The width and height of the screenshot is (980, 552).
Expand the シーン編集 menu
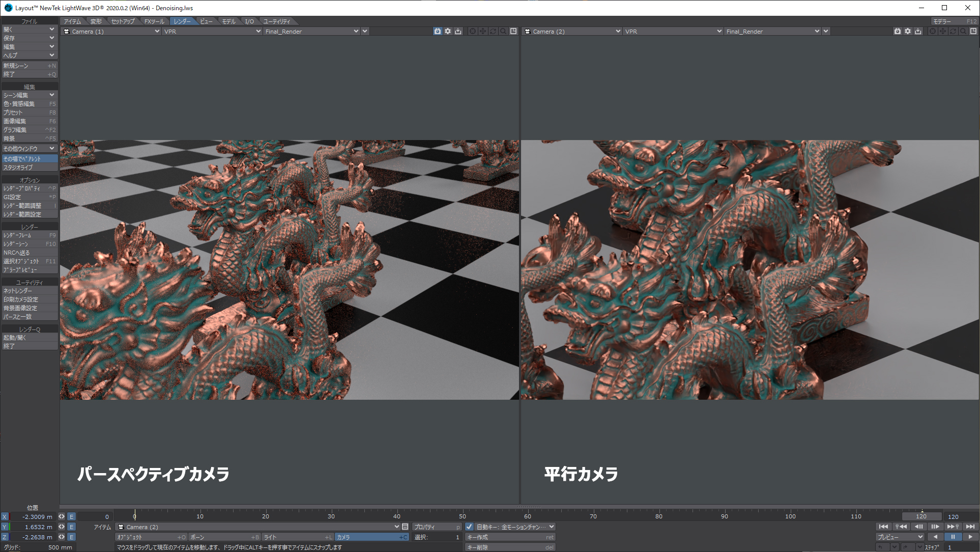point(30,95)
